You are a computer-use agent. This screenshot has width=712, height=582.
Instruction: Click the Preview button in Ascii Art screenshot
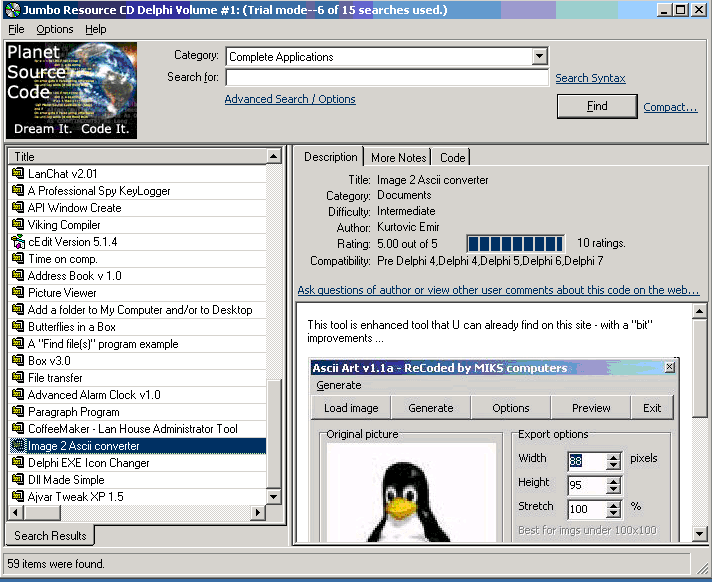(x=591, y=408)
